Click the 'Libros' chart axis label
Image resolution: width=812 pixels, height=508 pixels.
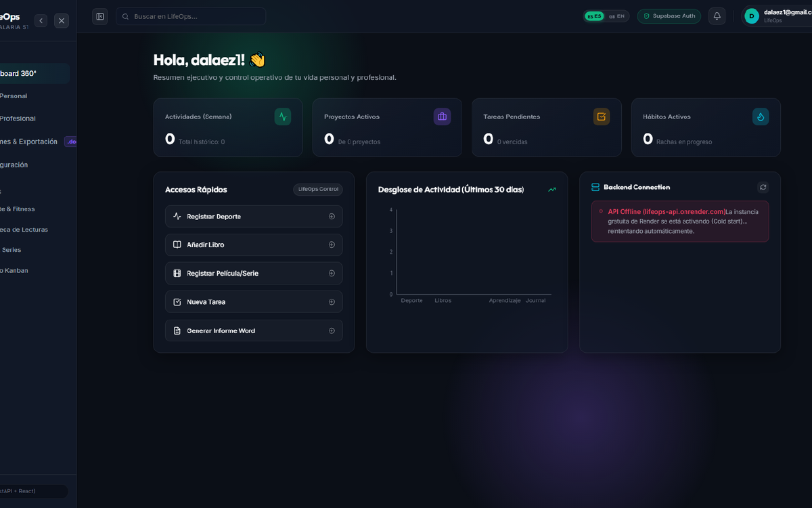pyautogui.click(x=443, y=300)
